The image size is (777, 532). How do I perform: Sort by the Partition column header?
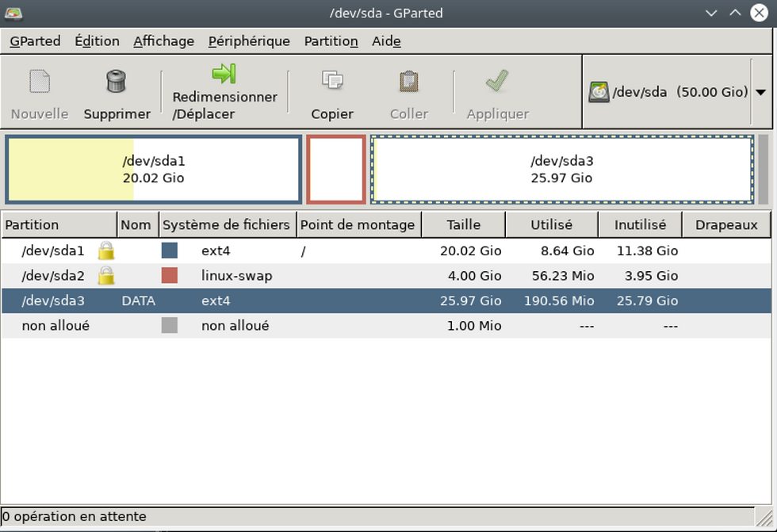point(59,225)
